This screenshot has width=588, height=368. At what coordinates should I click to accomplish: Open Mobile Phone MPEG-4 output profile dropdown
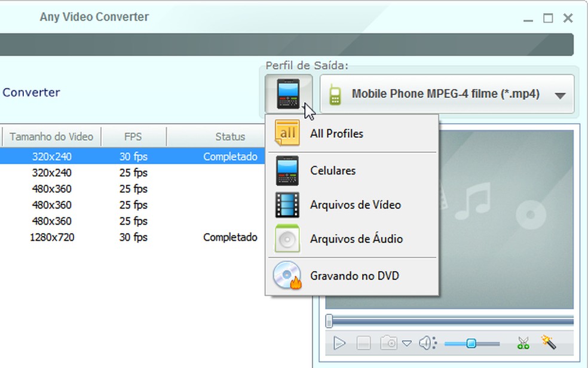point(446,94)
